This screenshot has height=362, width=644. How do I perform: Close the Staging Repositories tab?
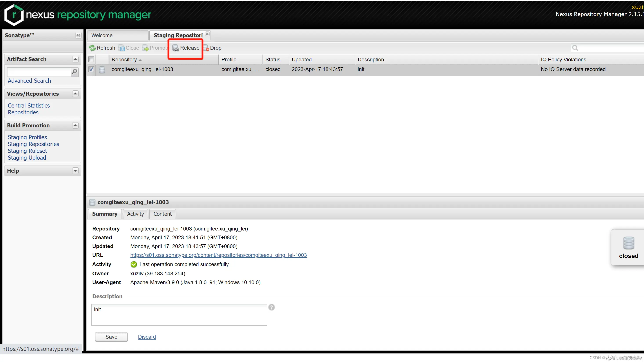(207, 34)
